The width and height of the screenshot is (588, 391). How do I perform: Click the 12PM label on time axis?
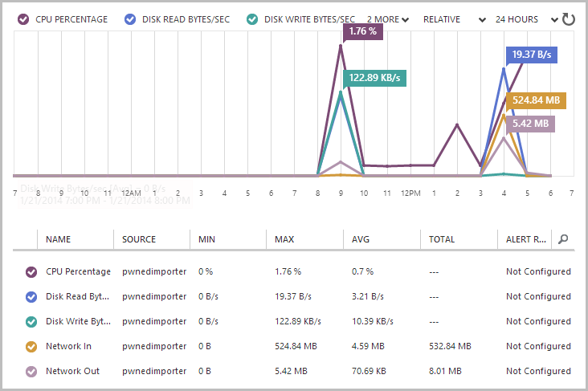click(410, 193)
